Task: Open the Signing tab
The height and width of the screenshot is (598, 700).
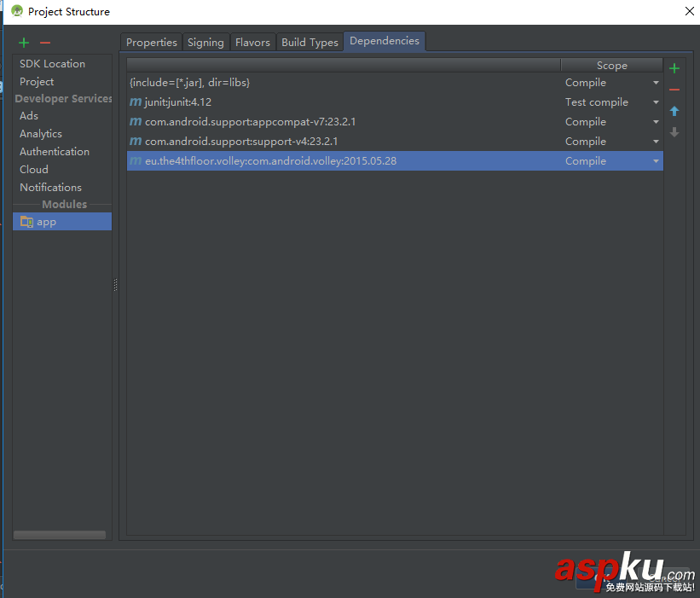Action: coord(205,42)
